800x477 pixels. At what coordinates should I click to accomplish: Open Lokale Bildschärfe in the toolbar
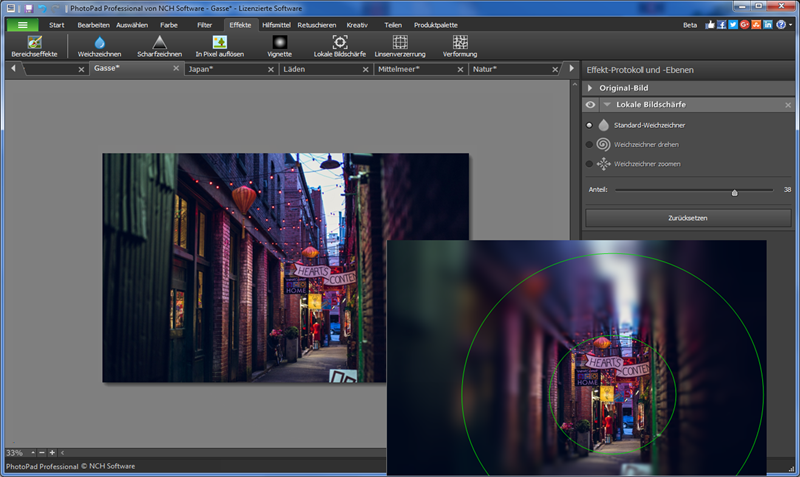(340, 46)
